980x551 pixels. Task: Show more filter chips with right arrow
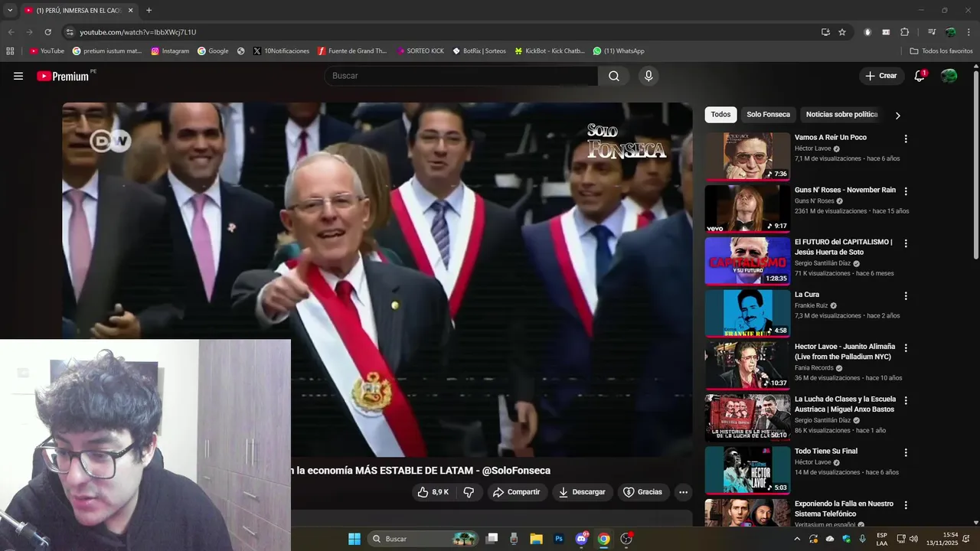point(897,116)
